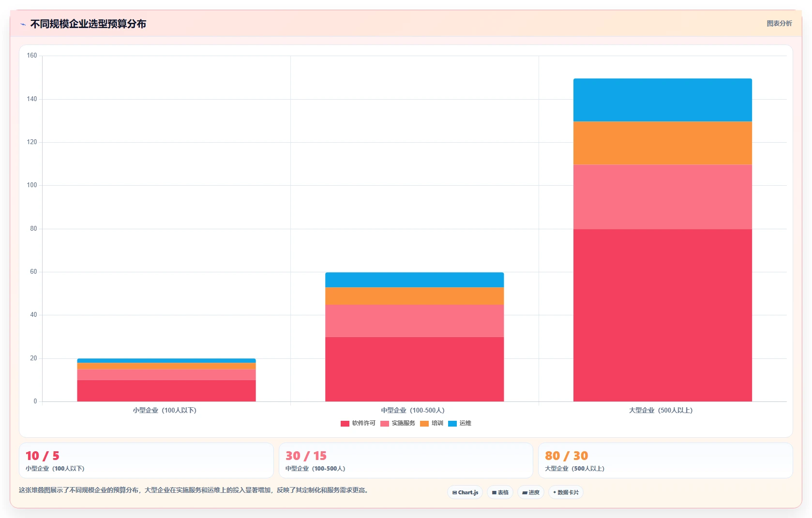Click the 进度 tag
Screen dimensions: 812x518
[531, 492]
